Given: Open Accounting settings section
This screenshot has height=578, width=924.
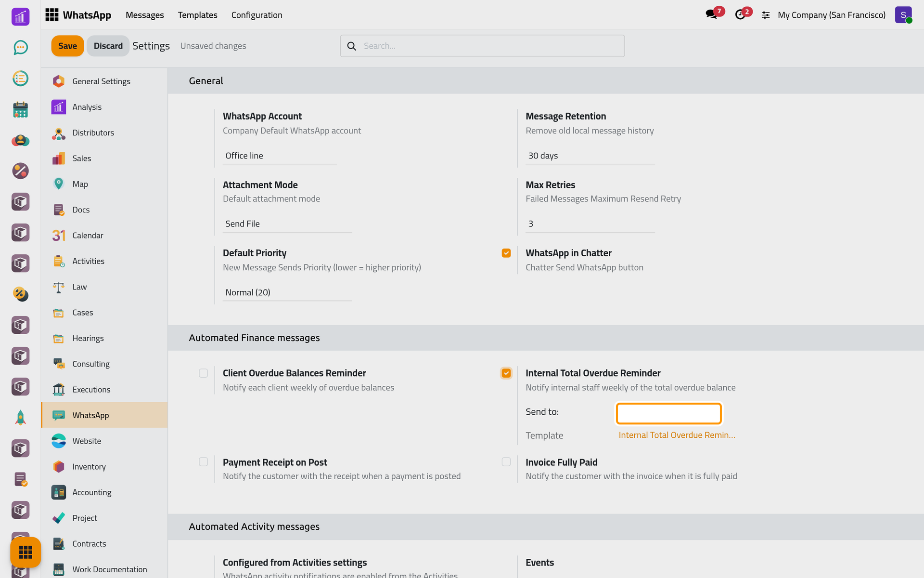Looking at the screenshot, I should click(x=104, y=492).
